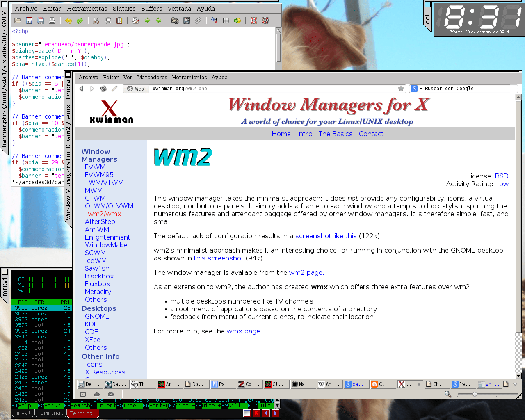Paste from clipboard using GVim toolbar icon
The width and height of the screenshot is (525, 420).
pyautogui.click(x=119, y=21)
